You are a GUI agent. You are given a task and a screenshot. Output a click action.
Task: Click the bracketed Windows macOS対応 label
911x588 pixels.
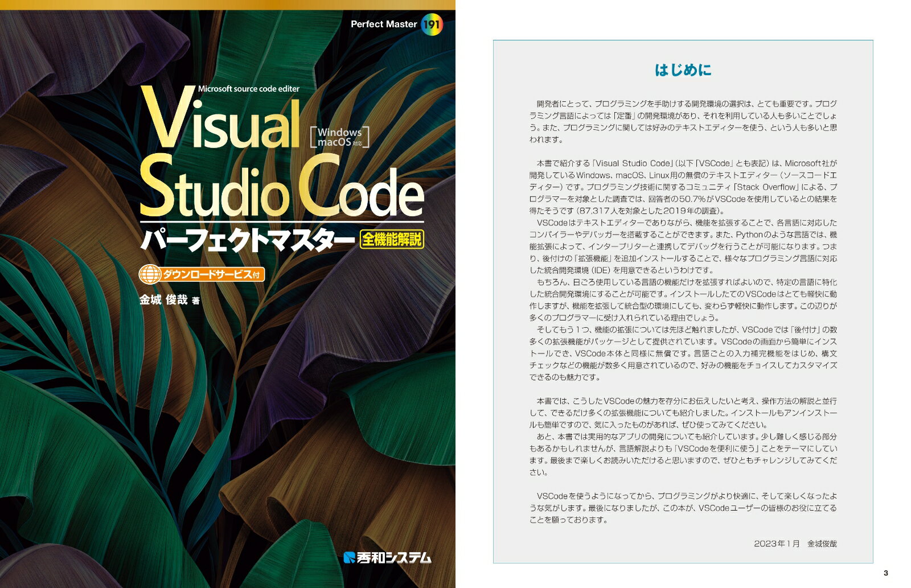[339, 137]
